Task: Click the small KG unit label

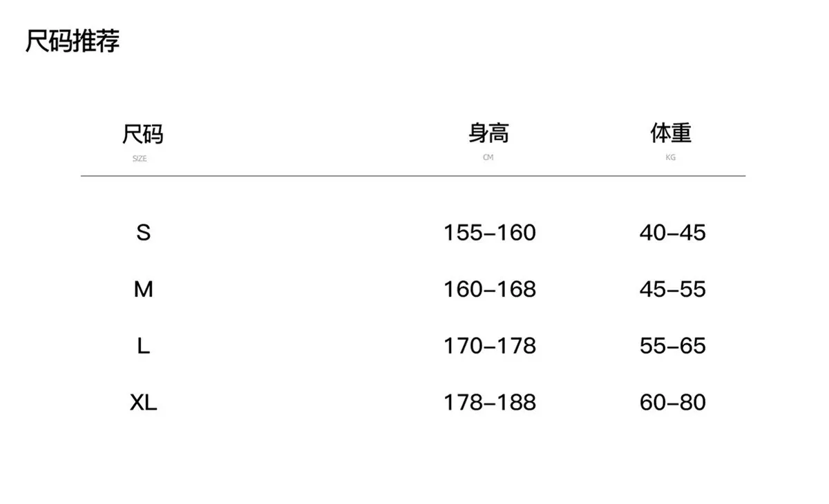Action: (671, 157)
